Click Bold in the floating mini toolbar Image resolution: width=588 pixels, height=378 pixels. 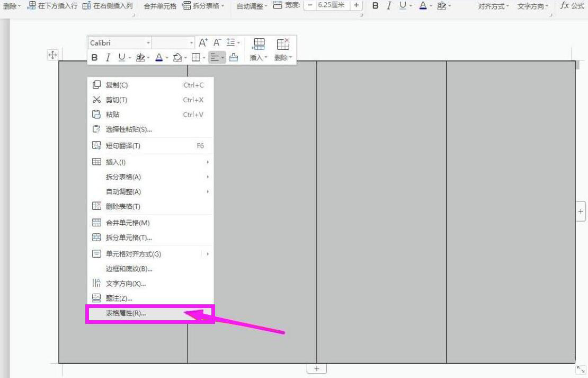(94, 57)
